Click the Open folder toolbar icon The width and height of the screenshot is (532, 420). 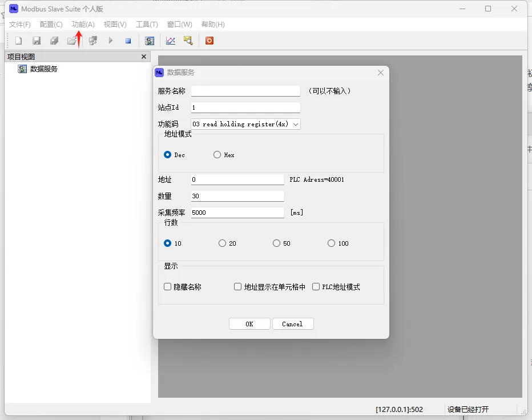[x=72, y=41]
